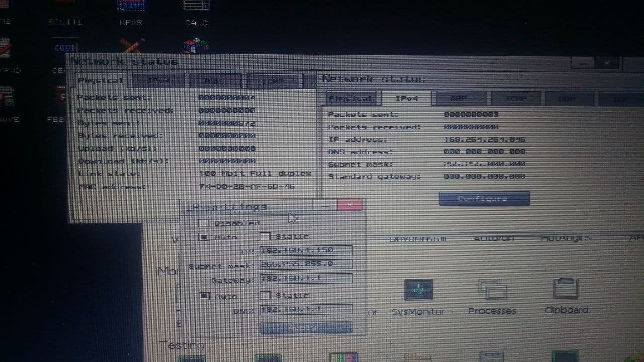
Task: Open the Clipboard app icon
Action: pyautogui.click(x=566, y=290)
